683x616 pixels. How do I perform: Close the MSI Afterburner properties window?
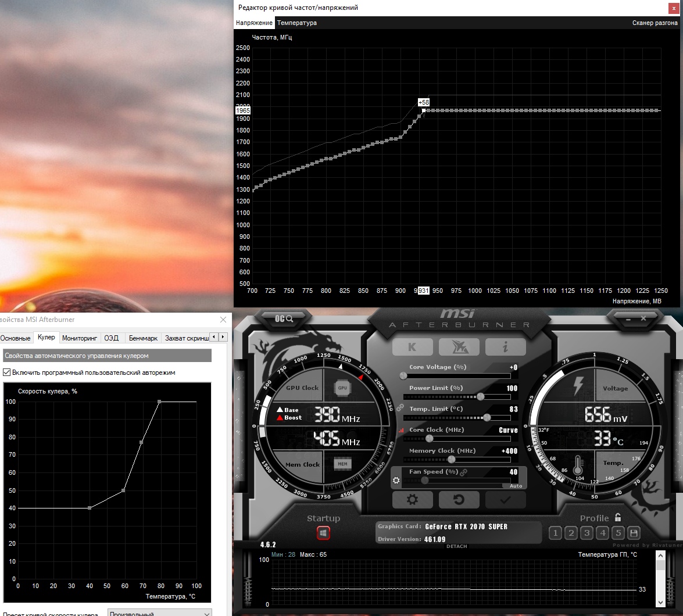[223, 320]
